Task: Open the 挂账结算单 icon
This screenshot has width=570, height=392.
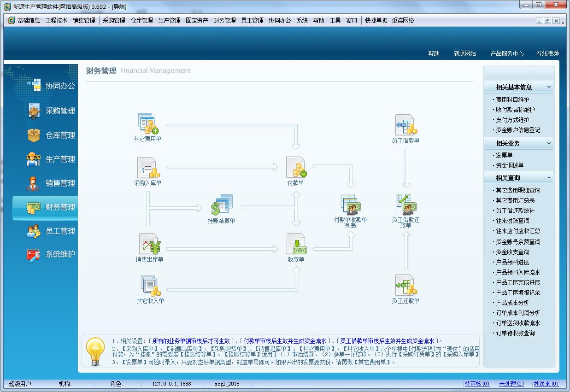Action: pos(222,205)
